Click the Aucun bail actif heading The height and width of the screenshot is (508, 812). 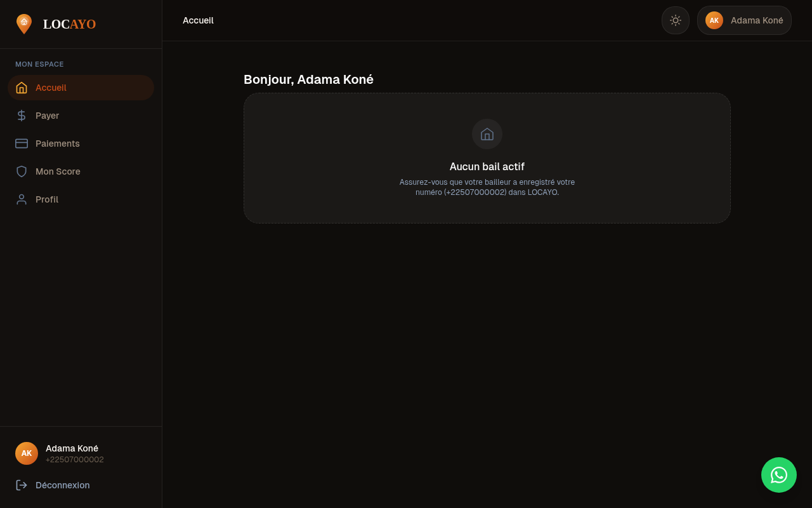pyautogui.click(x=487, y=166)
